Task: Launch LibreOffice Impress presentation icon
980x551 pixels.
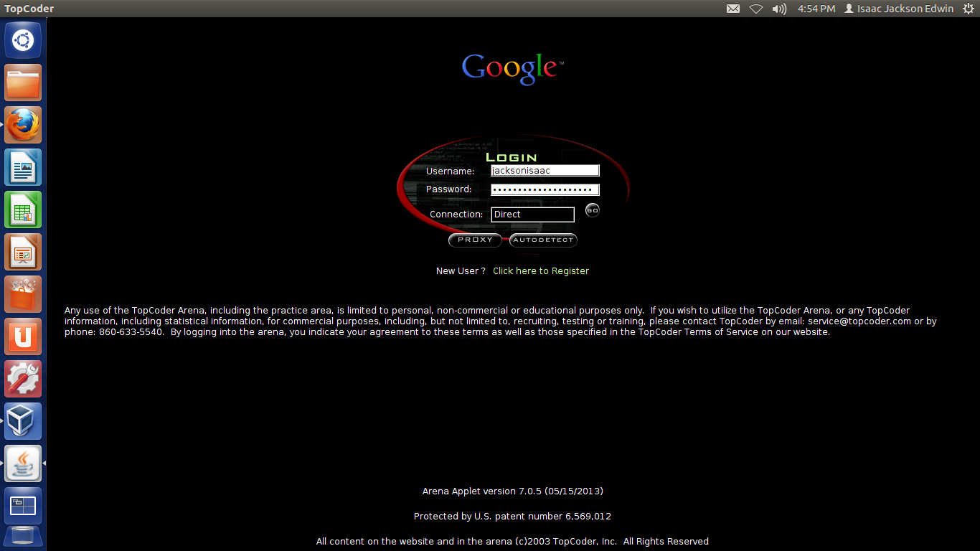Action: pyautogui.click(x=23, y=252)
